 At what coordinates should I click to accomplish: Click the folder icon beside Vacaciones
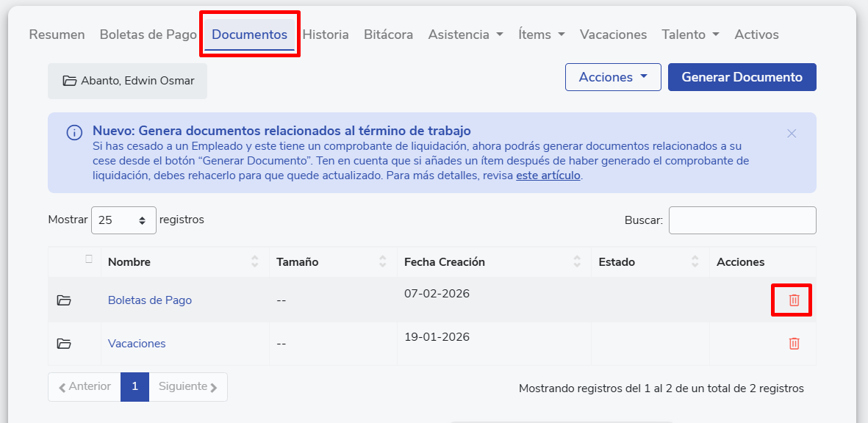point(64,344)
